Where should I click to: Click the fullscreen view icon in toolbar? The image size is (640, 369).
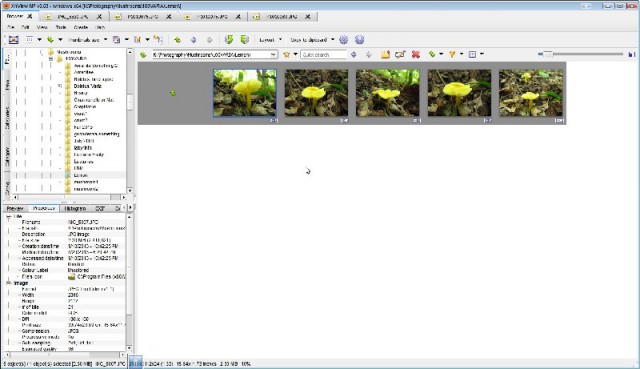[13, 40]
